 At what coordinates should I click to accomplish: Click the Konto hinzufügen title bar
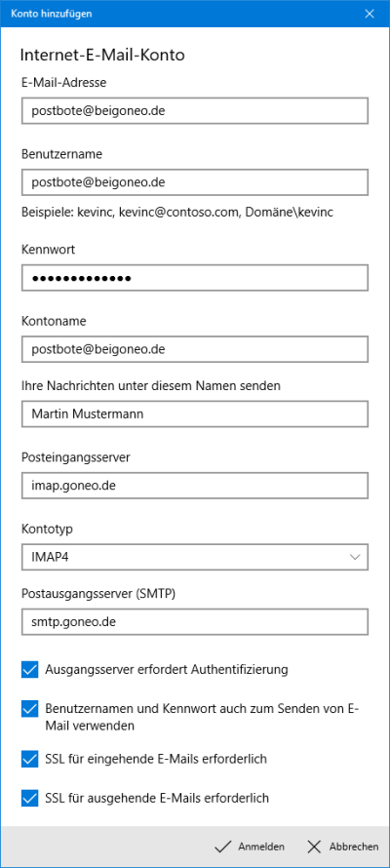click(x=177, y=14)
